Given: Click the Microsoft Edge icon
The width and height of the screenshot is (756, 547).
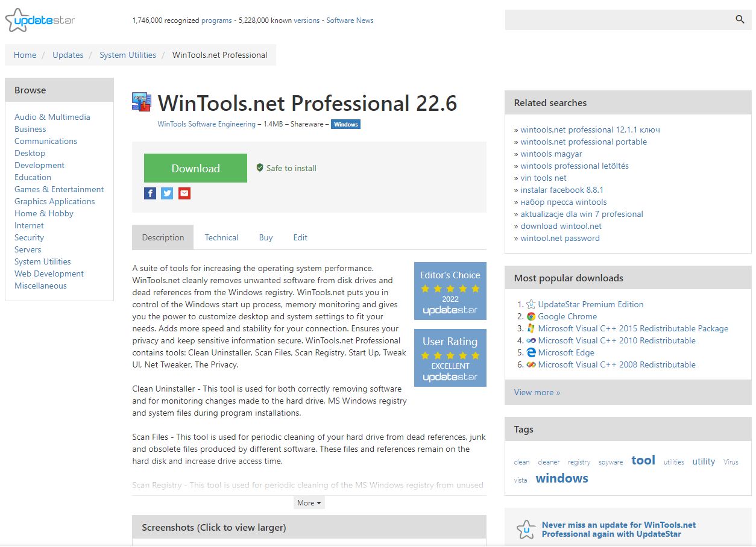Looking at the screenshot, I should (x=531, y=352).
